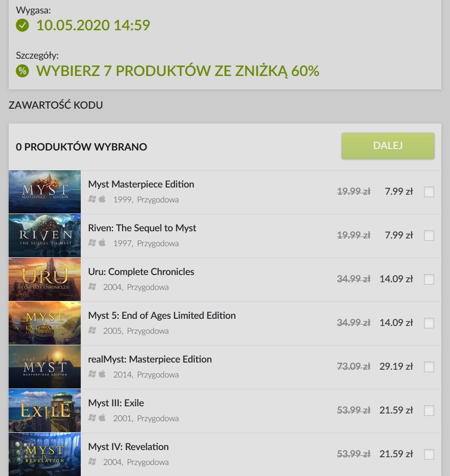This screenshot has height=476, width=450.
Task: Open Myst III: Exile title link
Action: point(116,403)
